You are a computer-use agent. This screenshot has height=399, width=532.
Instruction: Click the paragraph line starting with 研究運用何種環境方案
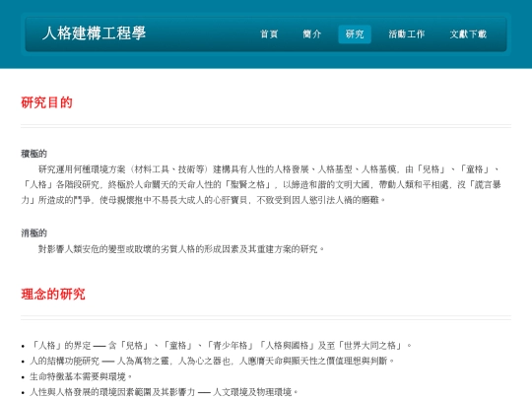tap(269, 169)
